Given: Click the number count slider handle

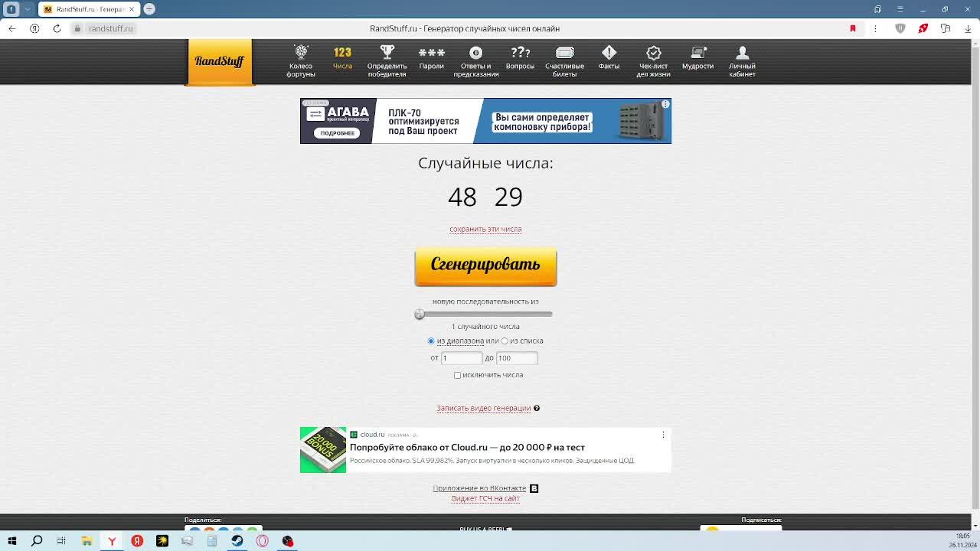Looking at the screenshot, I should (x=419, y=314).
